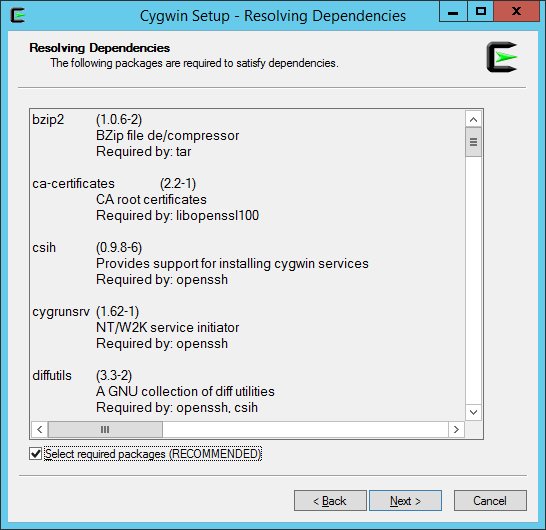Click 'Provides support for installing cygwin services'
546x530 pixels.
point(232,264)
